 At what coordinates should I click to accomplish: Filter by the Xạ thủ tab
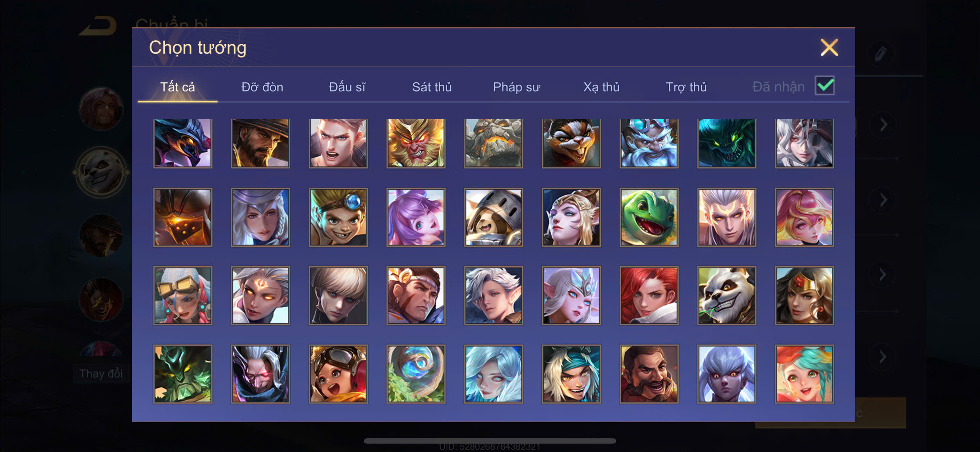601,87
